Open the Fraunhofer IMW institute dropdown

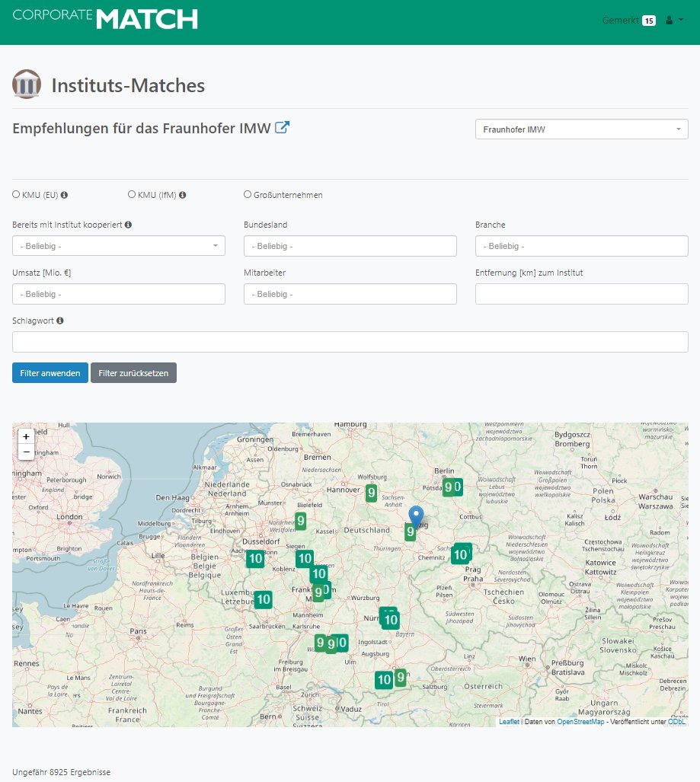(582, 129)
